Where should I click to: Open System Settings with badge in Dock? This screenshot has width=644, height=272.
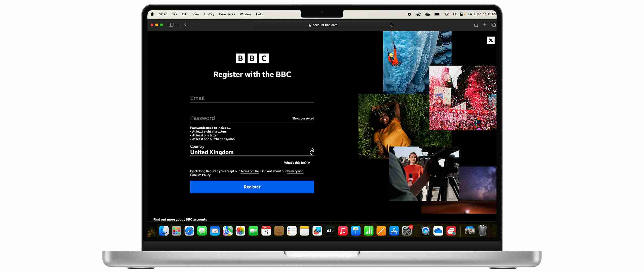pyautogui.click(x=407, y=231)
